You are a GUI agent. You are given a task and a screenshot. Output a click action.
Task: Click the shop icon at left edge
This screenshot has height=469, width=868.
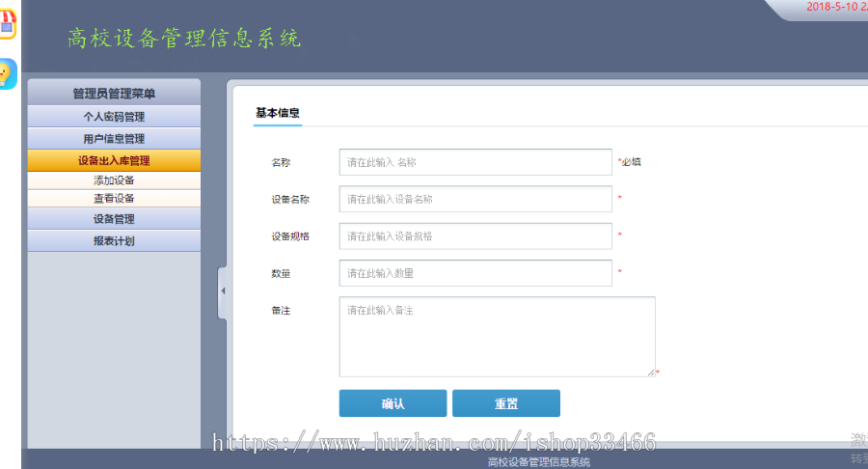(8, 24)
